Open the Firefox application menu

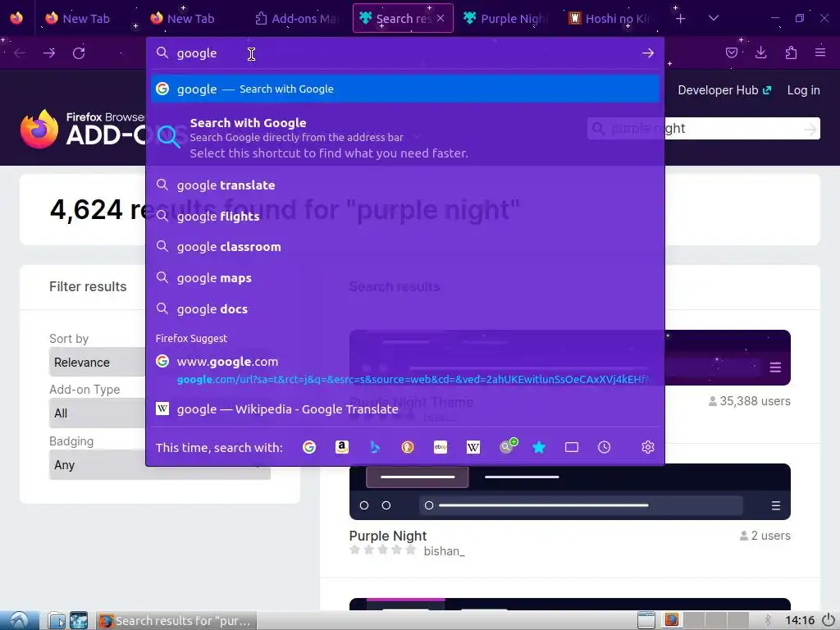tap(820, 52)
